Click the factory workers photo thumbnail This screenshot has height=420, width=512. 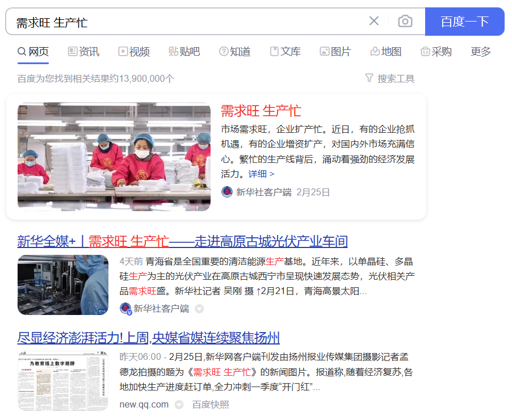[x=114, y=157]
